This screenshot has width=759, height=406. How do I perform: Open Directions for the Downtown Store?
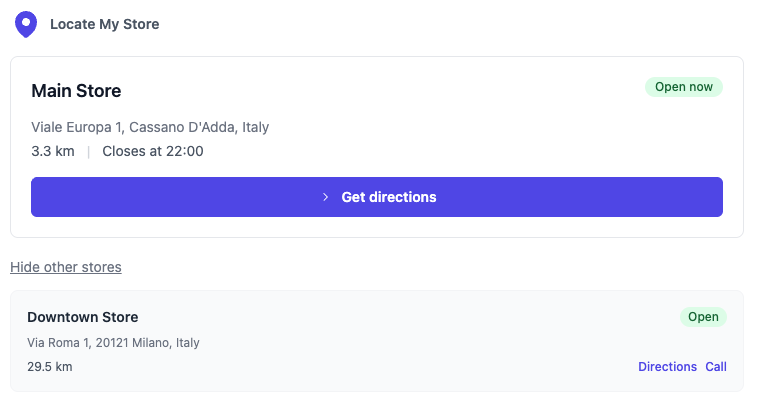pyautogui.click(x=667, y=367)
